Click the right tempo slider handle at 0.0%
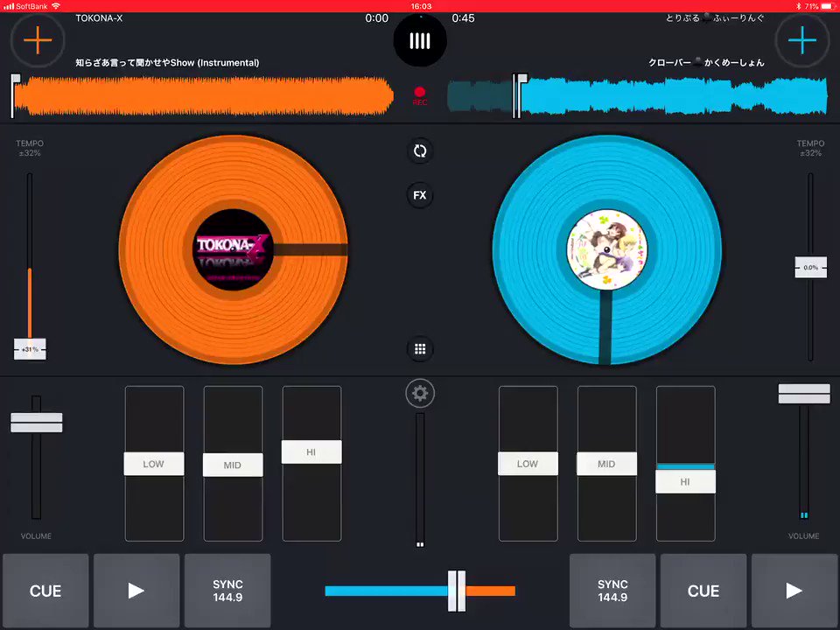Screen dimensions: 840x630 point(810,268)
